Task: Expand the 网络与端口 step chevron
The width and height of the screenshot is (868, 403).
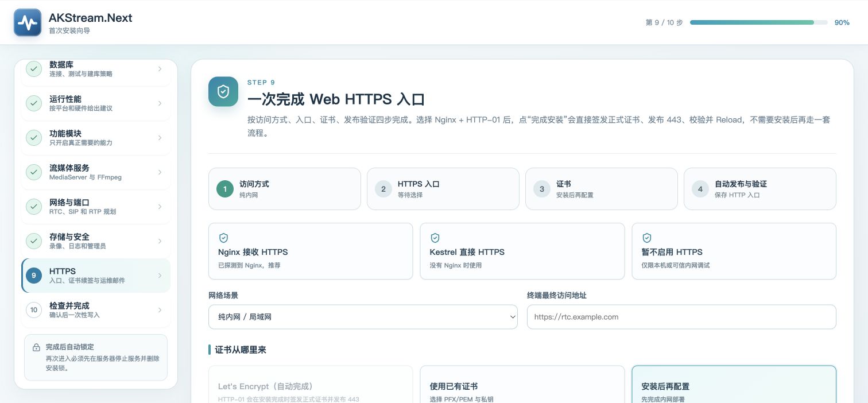Action: pos(160,207)
